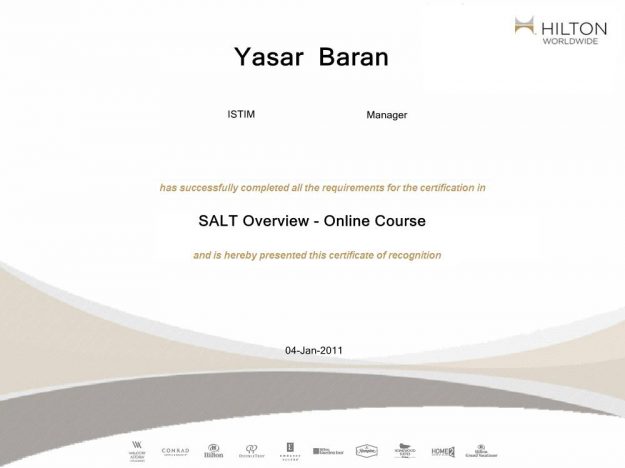Click the Hampton brand logo

pos(368,451)
